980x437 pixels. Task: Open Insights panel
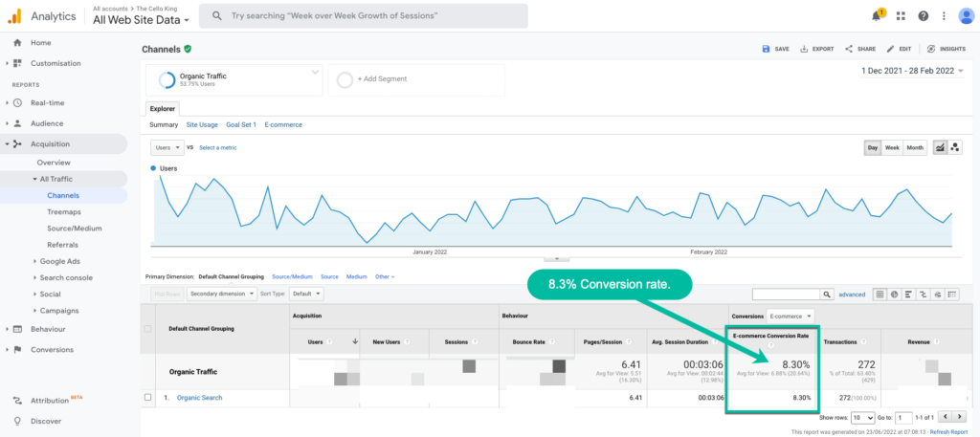(946, 49)
